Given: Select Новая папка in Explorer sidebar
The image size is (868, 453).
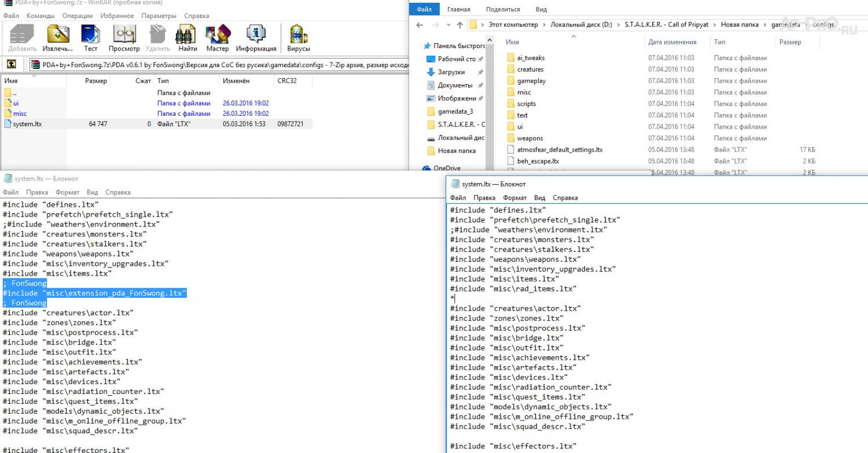Looking at the screenshot, I should pos(451,151).
